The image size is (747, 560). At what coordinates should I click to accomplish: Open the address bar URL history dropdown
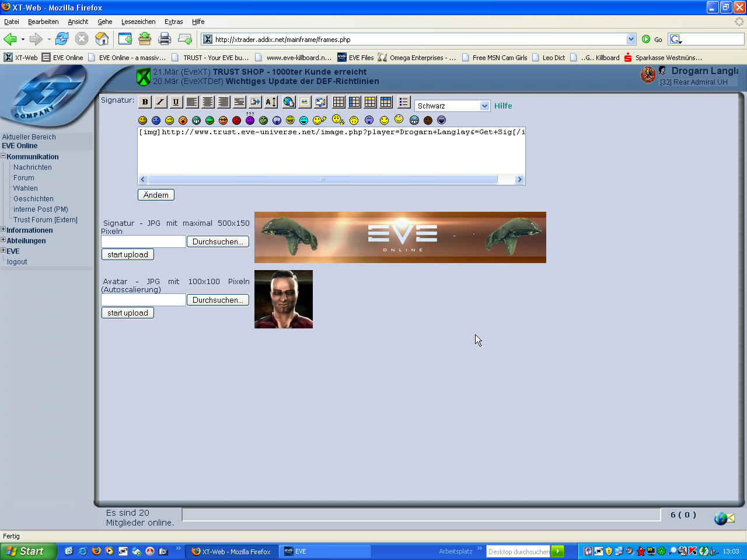tap(631, 39)
